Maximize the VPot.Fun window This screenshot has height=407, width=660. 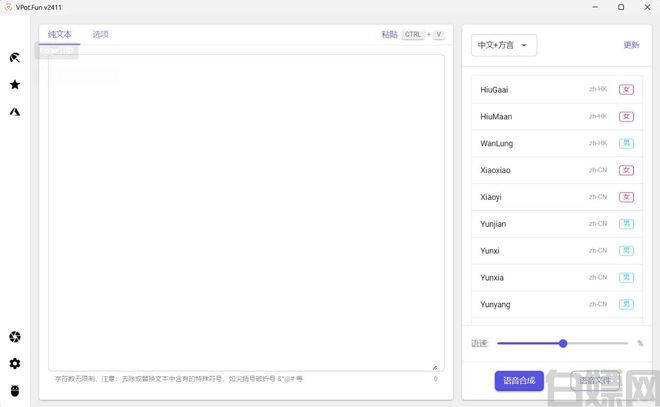coord(621,7)
